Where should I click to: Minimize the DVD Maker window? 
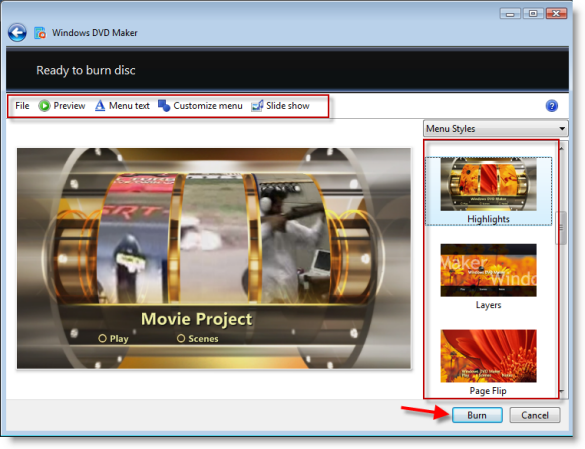click(x=510, y=14)
